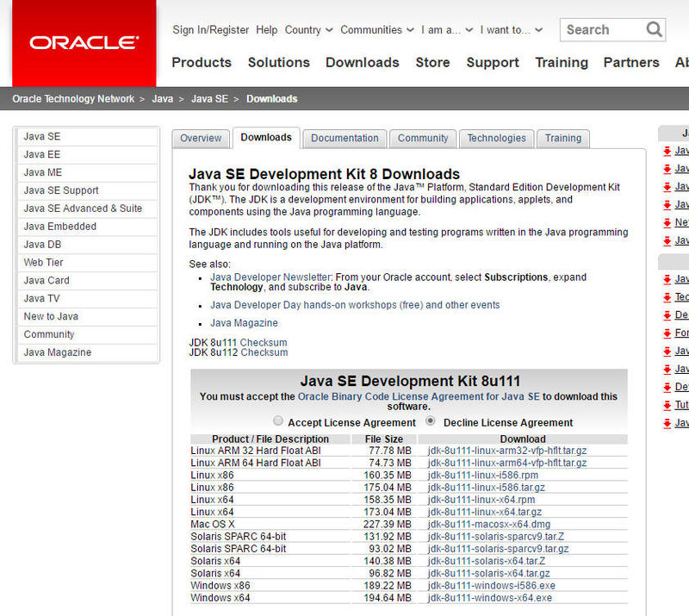Go to Oracle Technology Network breadcrumb
Screen dimensions: 689x616
[73, 99]
